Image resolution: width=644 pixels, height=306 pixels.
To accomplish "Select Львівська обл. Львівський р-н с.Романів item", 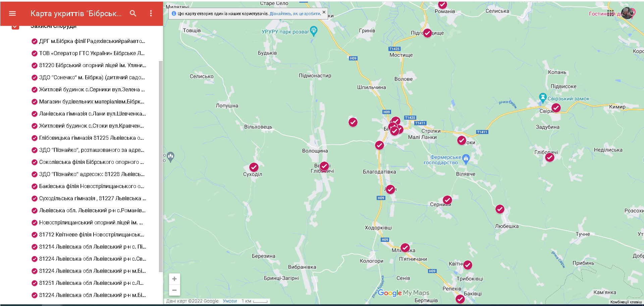I will (x=88, y=211).
